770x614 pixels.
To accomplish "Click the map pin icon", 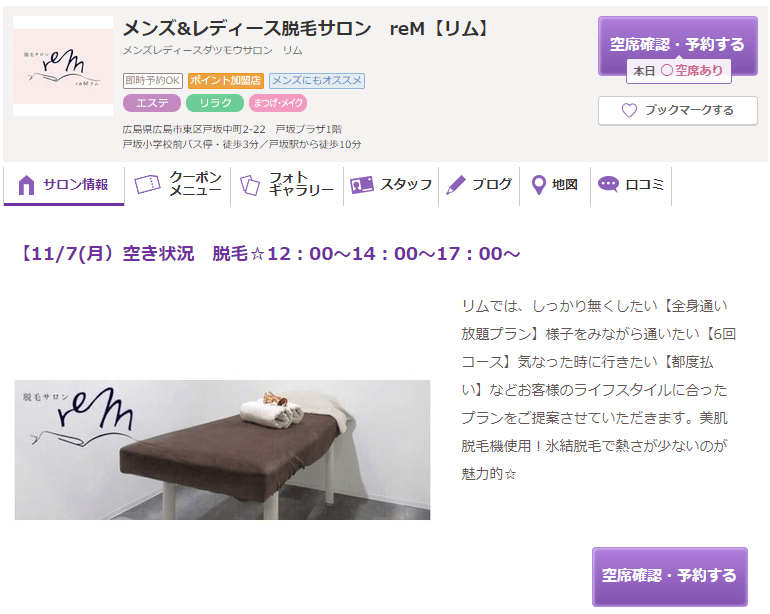I will click(539, 185).
